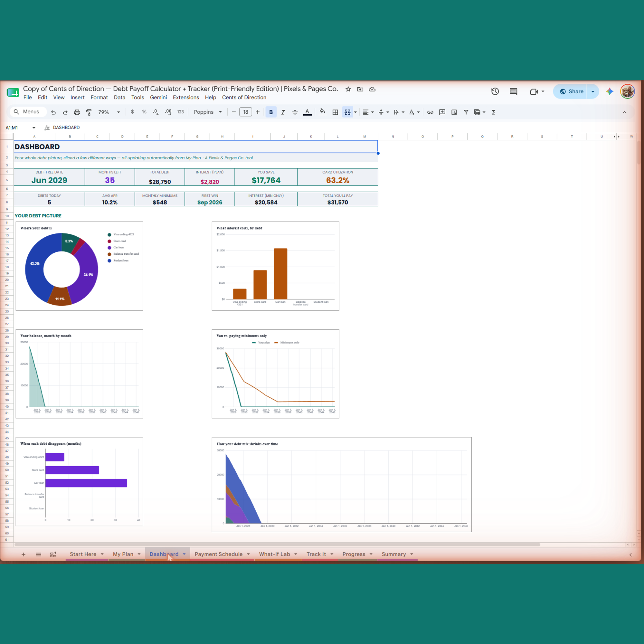This screenshot has height=644, width=644.
Task: Open the Poppins font dropdown
Action: pos(208,112)
